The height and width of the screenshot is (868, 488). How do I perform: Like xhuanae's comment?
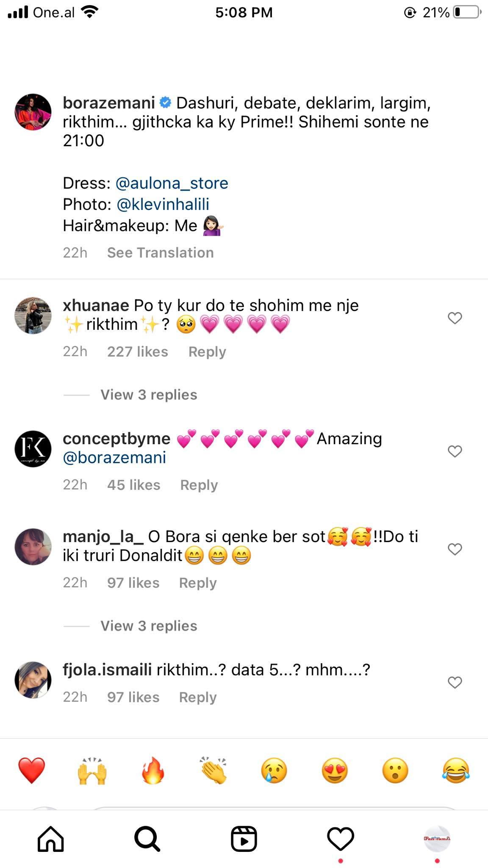point(455,318)
